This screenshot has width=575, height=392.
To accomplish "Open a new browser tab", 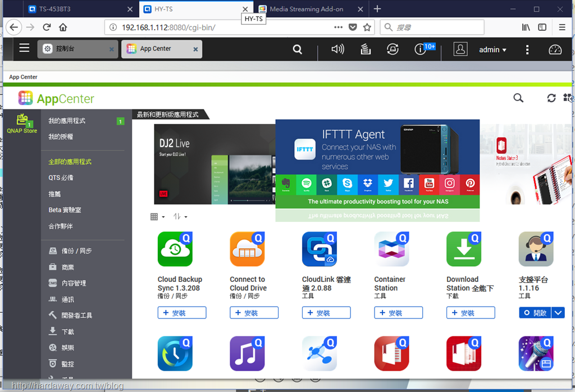I will pos(377,9).
